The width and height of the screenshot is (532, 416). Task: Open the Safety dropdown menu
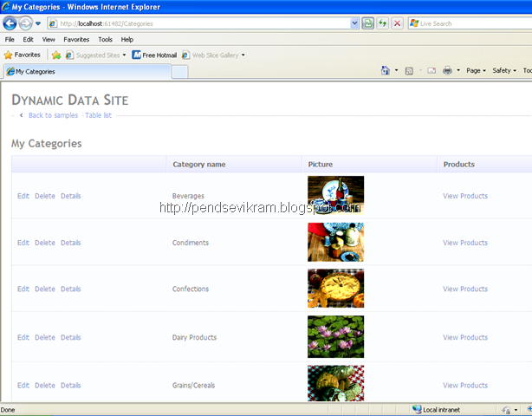point(504,70)
